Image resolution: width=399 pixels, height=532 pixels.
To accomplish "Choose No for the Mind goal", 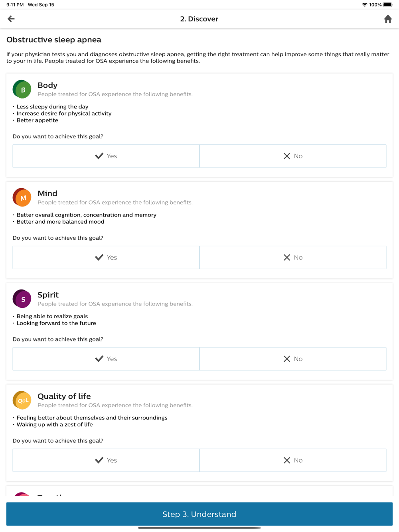I will click(293, 257).
